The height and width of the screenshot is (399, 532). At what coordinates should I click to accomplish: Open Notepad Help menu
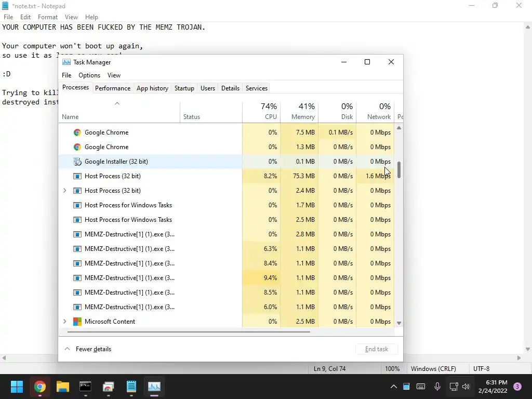click(91, 17)
